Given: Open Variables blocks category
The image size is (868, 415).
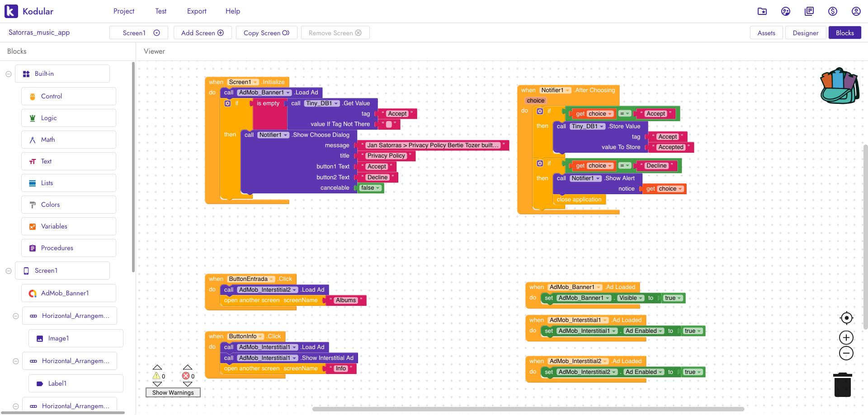Looking at the screenshot, I should point(69,226).
